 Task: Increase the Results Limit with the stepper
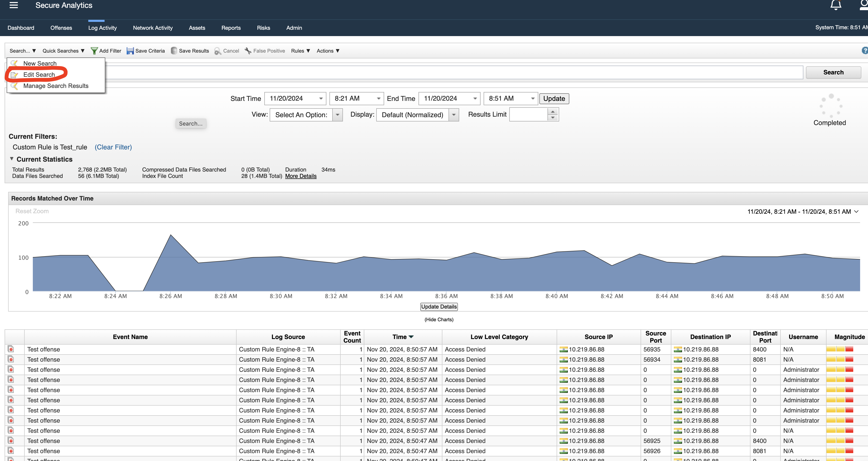(x=553, y=111)
